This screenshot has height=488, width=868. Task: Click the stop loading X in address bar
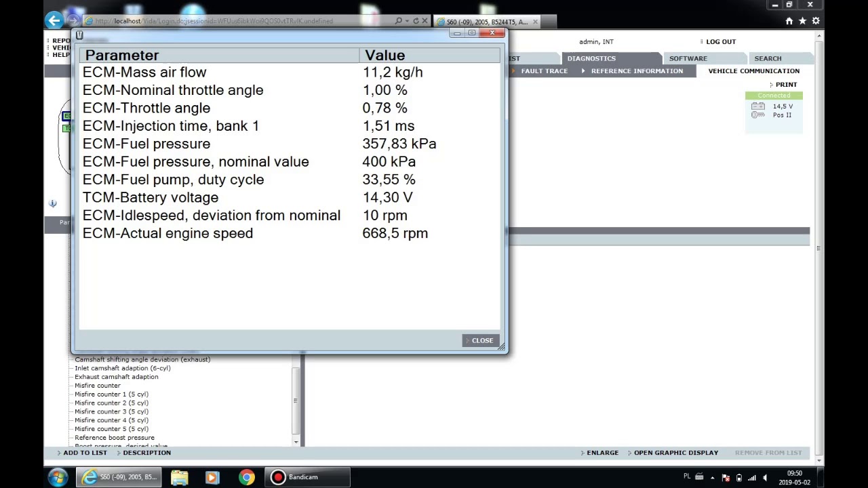click(425, 21)
